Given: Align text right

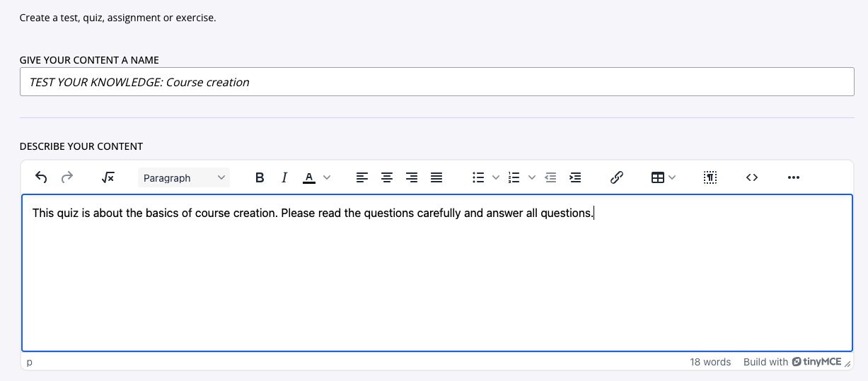Looking at the screenshot, I should [x=412, y=177].
